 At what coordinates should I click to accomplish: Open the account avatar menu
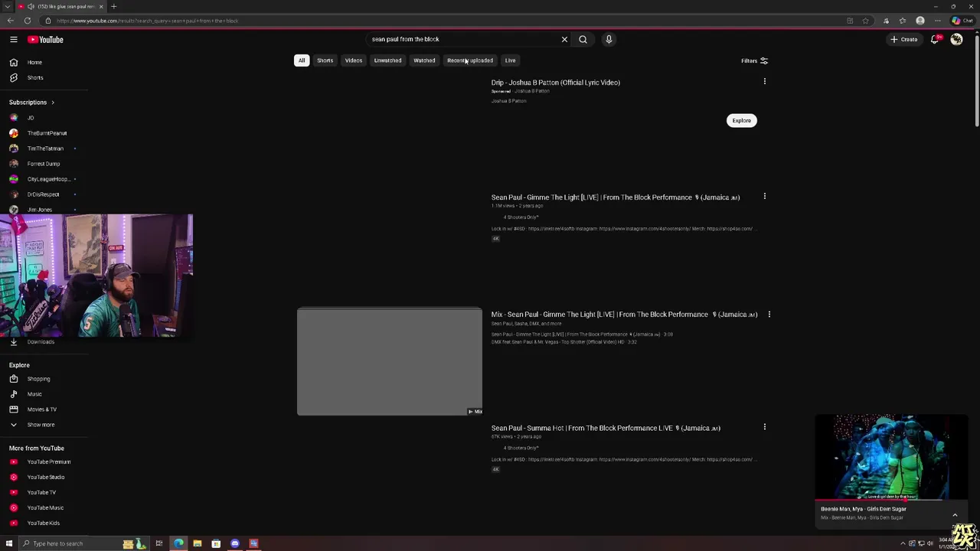pos(956,39)
